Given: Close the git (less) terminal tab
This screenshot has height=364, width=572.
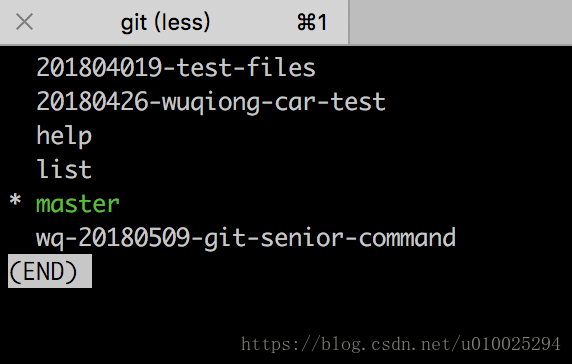Looking at the screenshot, I should tap(24, 22).
